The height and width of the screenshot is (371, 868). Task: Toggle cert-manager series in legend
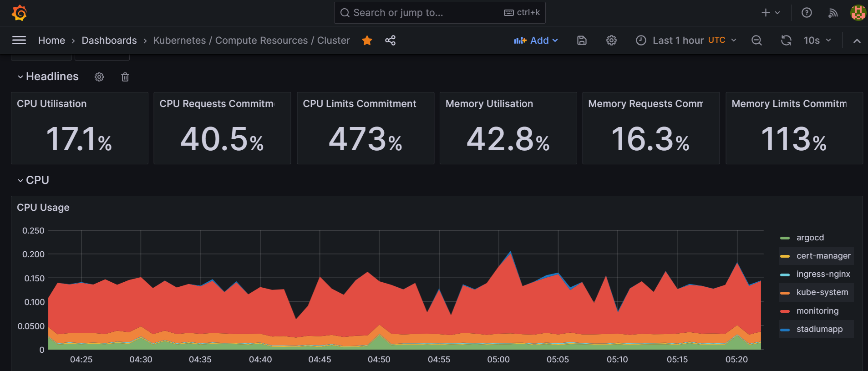(823, 256)
